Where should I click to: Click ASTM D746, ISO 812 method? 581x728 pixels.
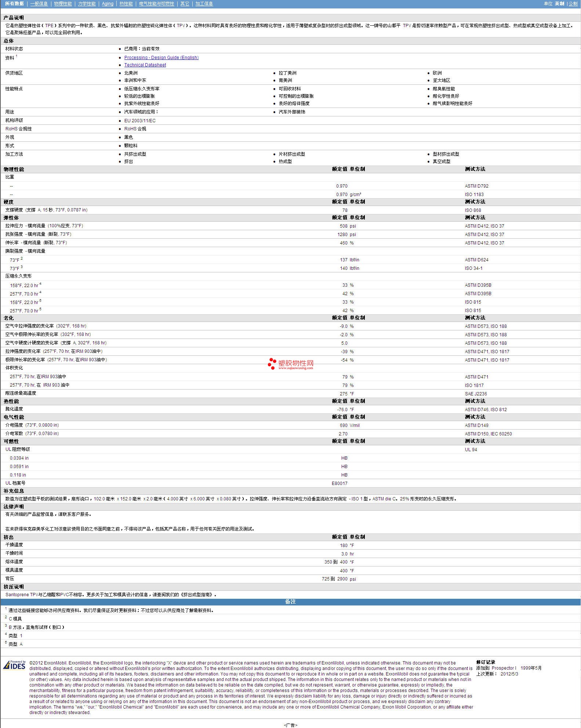486,410
